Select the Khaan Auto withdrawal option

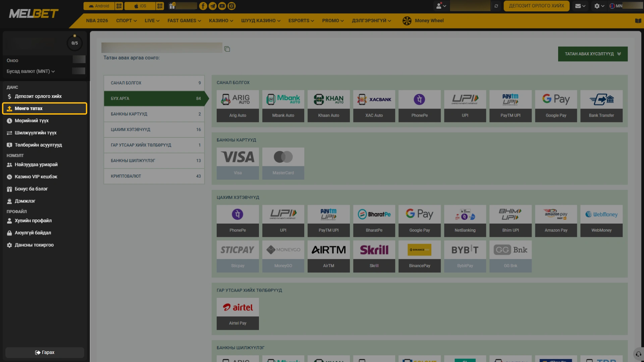[329, 106]
